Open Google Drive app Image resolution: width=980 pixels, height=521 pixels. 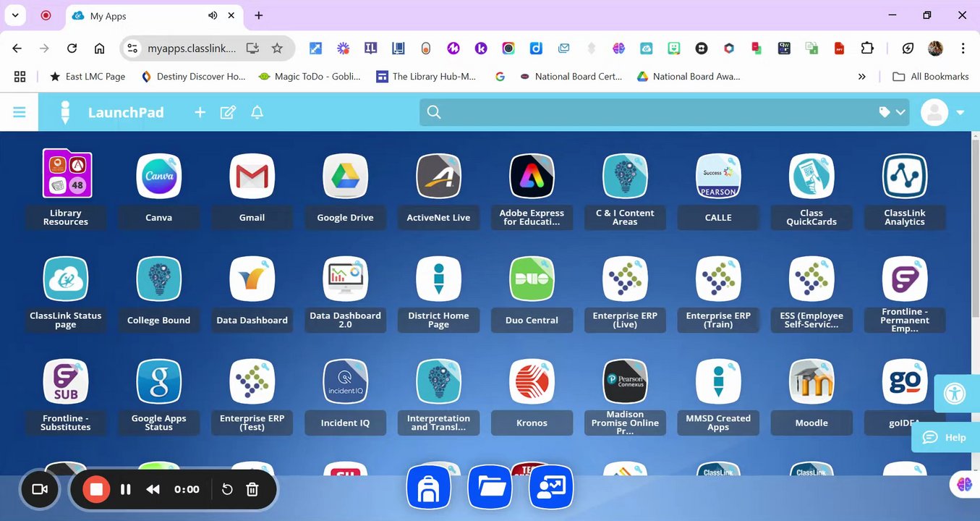pyautogui.click(x=346, y=176)
